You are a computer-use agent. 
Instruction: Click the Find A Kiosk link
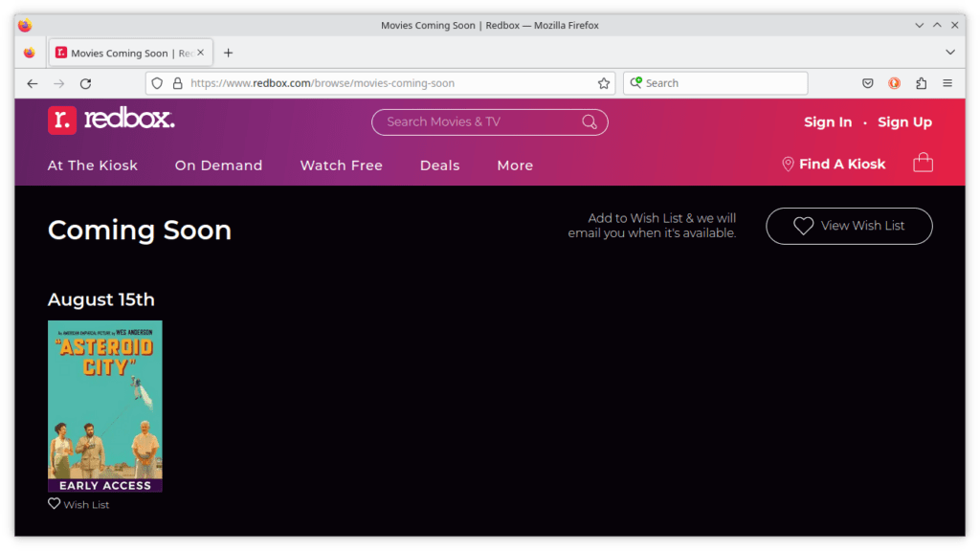[x=842, y=165]
